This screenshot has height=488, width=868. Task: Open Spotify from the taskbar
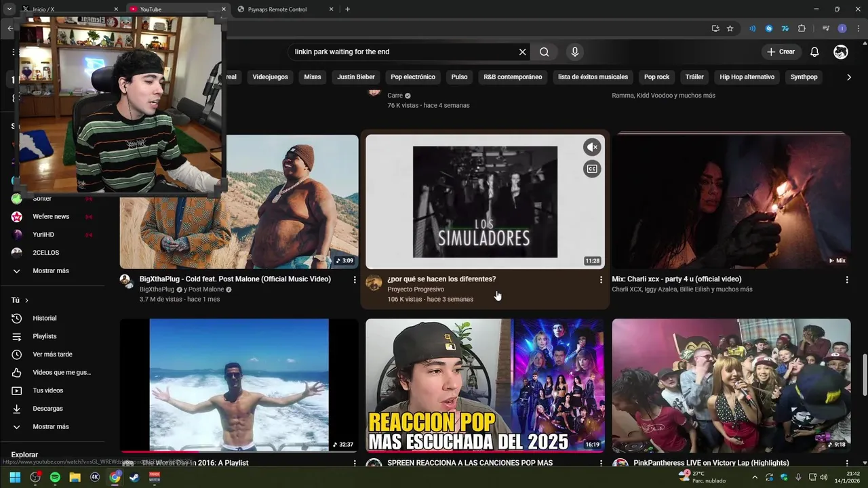pyautogui.click(x=55, y=477)
